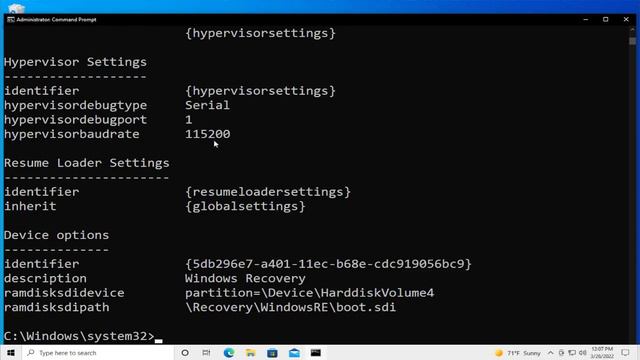Click 'partition=\Device\HarddiskVolume4' value
Viewport: 640px width, 360px height.
[309, 293]
